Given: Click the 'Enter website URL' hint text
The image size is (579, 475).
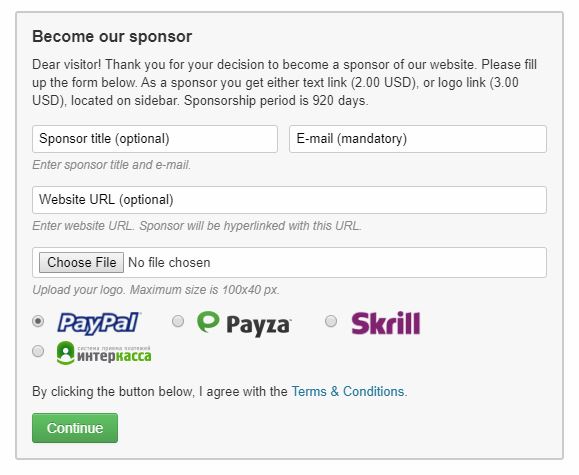Looking at the screenshot, I should click(x=196, y=226).
